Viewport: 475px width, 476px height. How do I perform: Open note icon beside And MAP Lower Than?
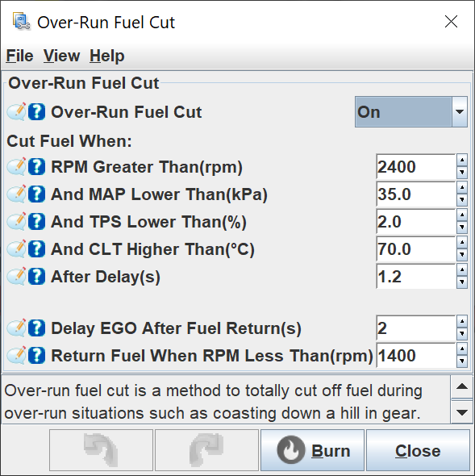[x=16, y=194]
